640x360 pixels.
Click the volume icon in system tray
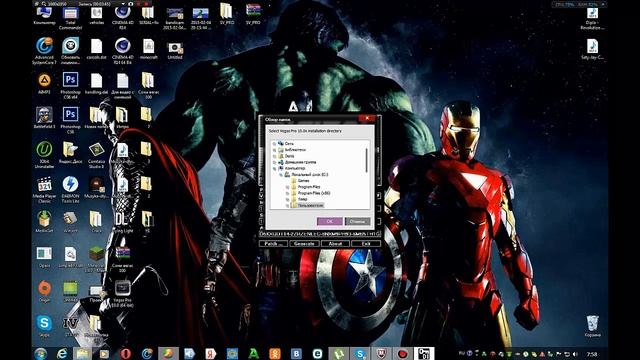coord(576,354)
